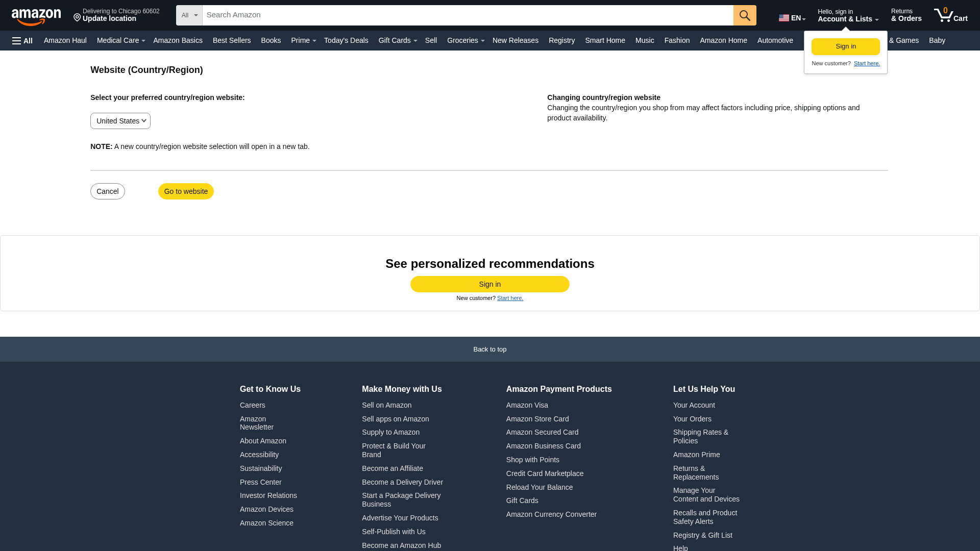Open Careers footer link
Viewport: 980px width, 551px height.
(x=253, y=405)
